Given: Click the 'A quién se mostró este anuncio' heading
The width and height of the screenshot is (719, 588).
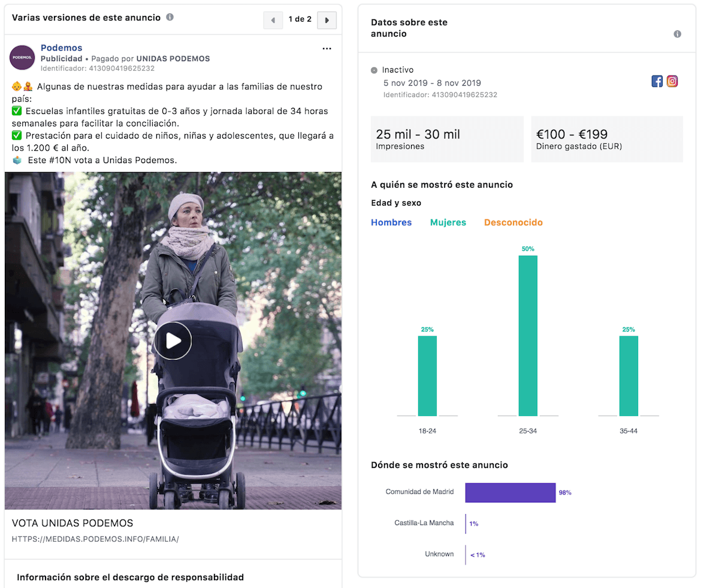Looking at the screenshot, I should click(x=442, y=185).
